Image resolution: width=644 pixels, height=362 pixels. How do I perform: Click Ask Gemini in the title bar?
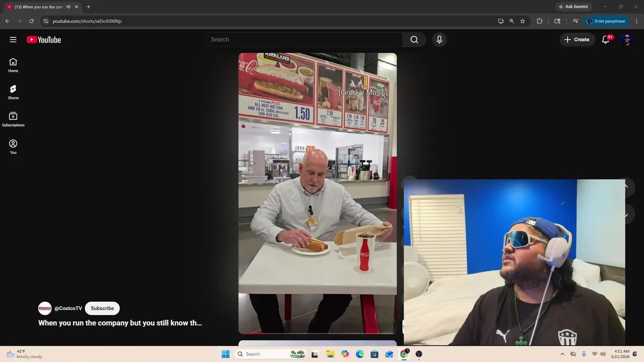click(x=573, y=7)
